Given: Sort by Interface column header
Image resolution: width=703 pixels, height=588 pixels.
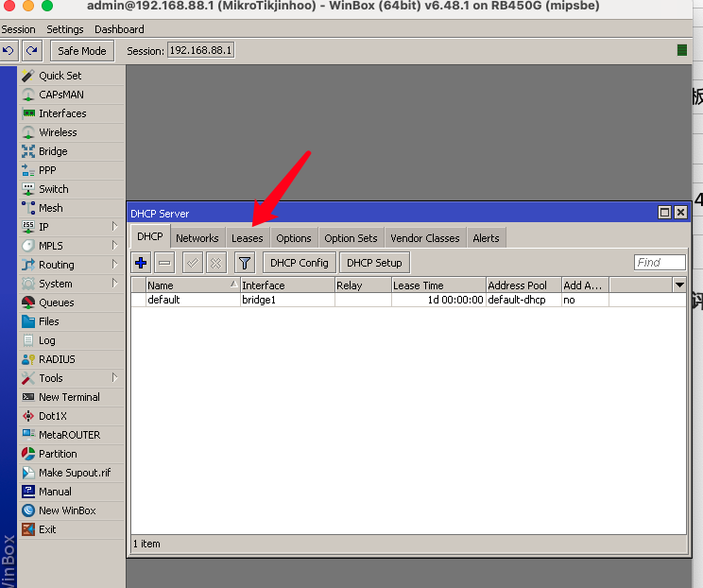Looking at the screenshot, I should point(287,285).
